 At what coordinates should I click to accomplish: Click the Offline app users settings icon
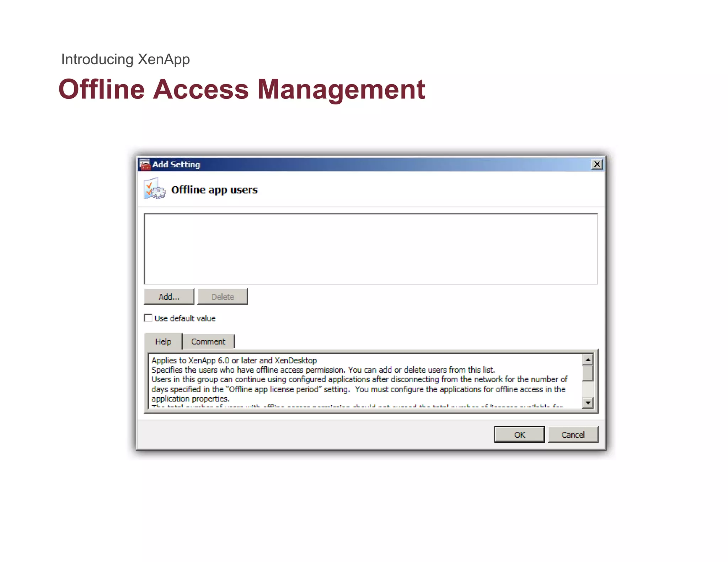[154, 189]
